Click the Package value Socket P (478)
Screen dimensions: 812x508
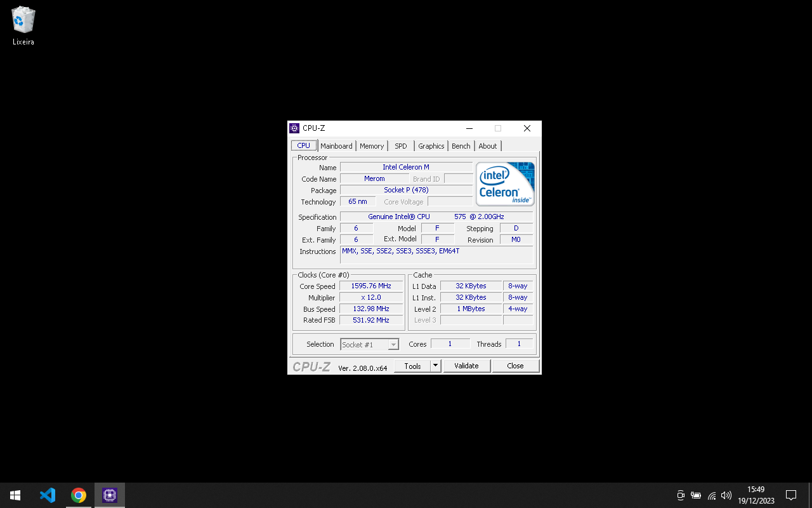tap(406, 190)
